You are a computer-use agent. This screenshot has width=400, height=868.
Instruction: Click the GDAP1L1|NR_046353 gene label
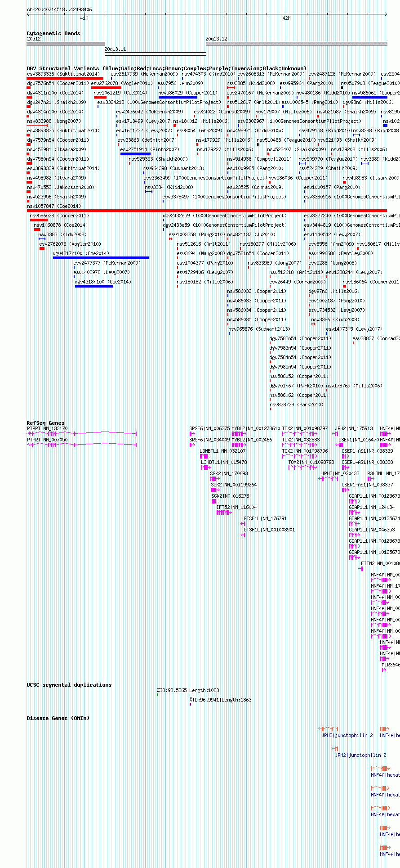(x=372, y=530)
